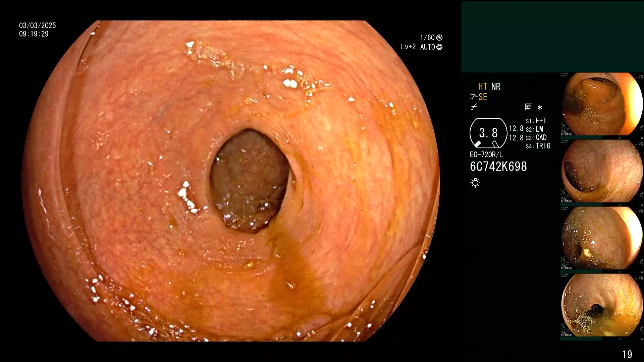The height and width of the screenshot is (362, 644).
Task: Click the S4: TRIG switch assignment
Action: pyautogui.click(x=538, y=146)
